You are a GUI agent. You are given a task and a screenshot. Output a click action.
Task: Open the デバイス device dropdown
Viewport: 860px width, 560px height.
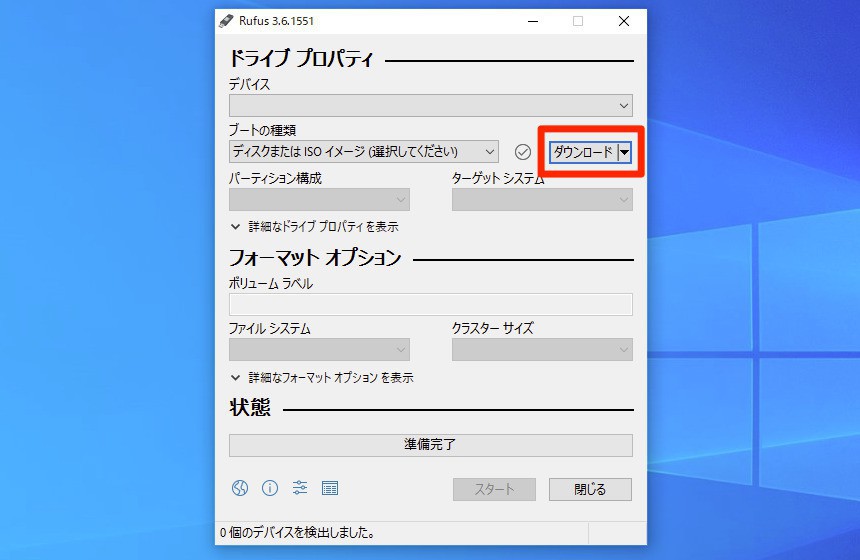point(431,105)
